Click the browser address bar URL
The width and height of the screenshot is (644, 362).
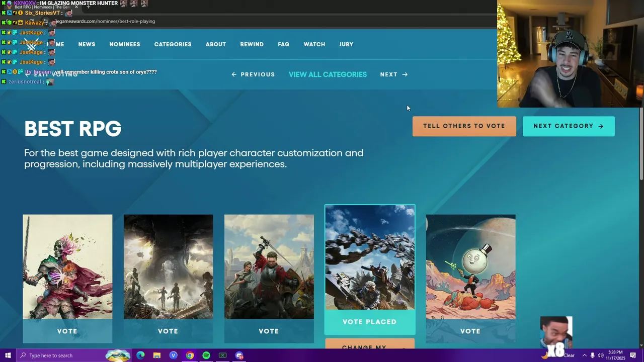pos(105,21)
